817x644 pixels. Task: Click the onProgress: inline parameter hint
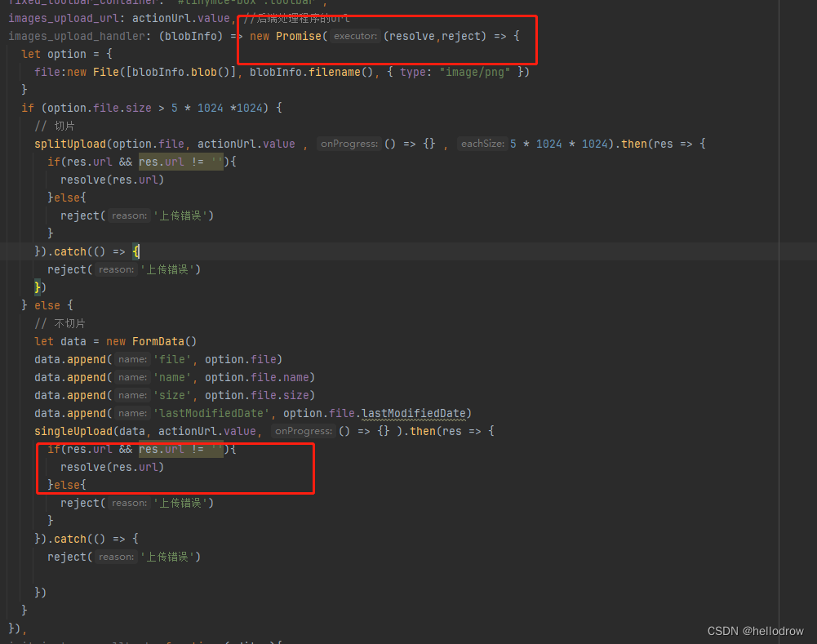pyautogui.click(x=349, y=144)
